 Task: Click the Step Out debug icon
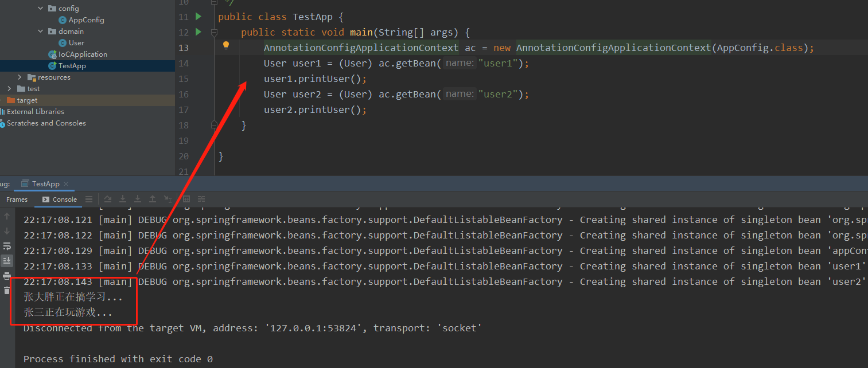tap(153, 199)
